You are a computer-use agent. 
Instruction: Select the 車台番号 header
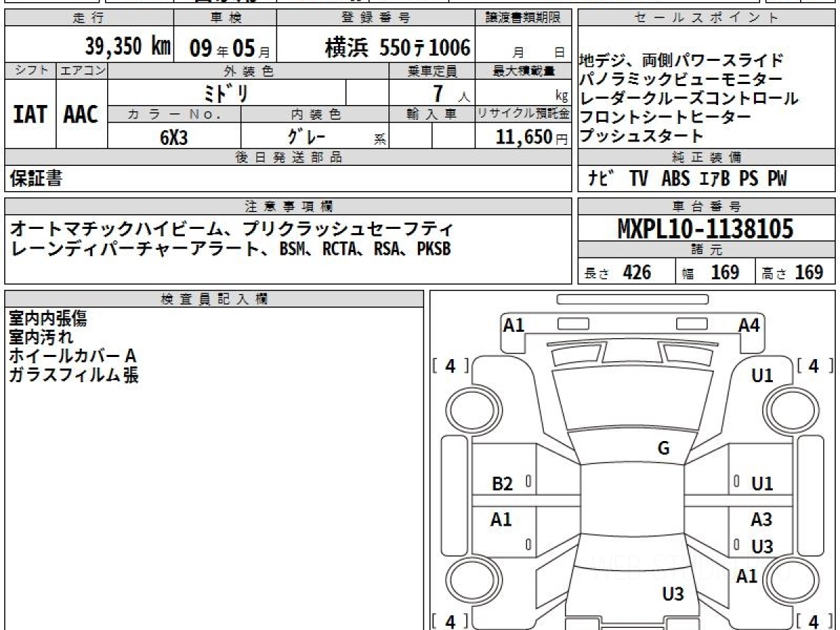[706, 206]
